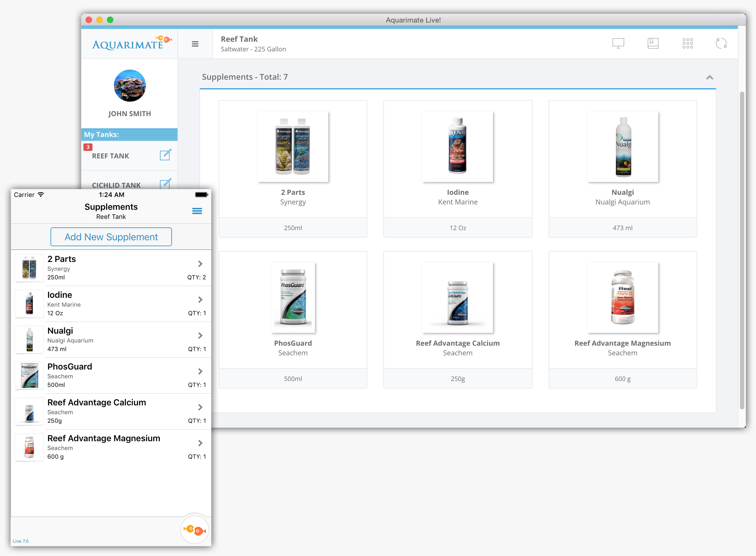Open Reef Advantage Calcium row chevron
The image size is (756, 556).
coord(200,407)
